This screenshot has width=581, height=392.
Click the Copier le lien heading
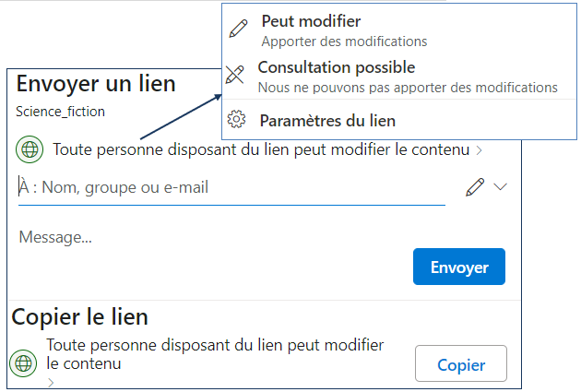pos(79,316)
